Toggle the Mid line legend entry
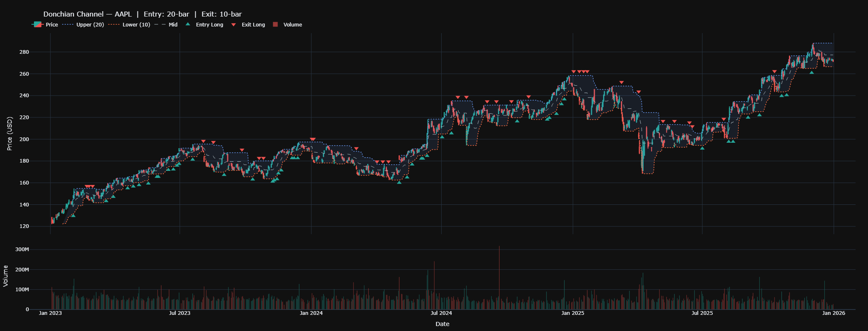868x331 pixels. 166,25
